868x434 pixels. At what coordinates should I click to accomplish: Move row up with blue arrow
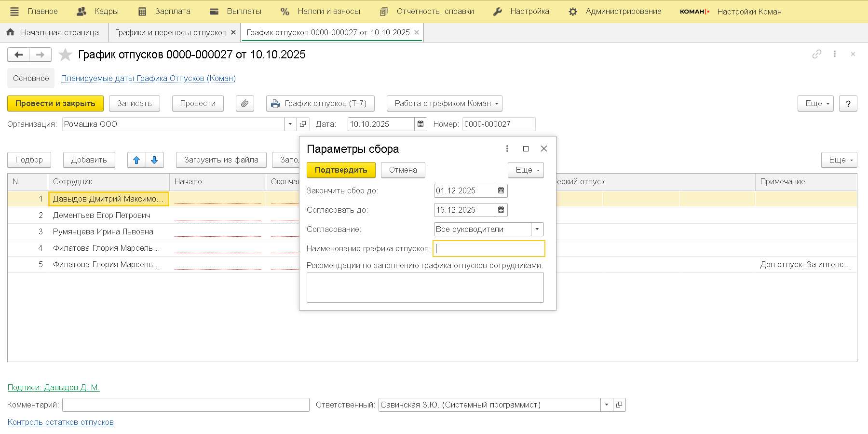coord(136,160)
